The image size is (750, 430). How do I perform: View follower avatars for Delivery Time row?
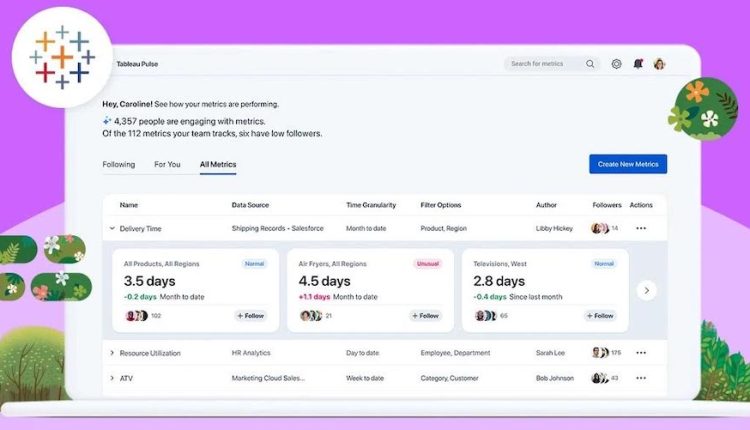(x=600, y=228)
